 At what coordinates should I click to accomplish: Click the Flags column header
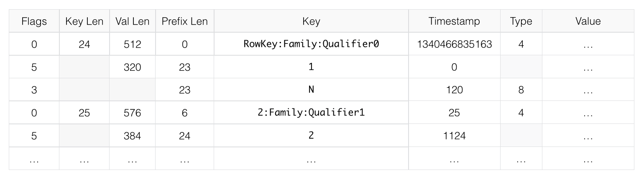[34, 21]
